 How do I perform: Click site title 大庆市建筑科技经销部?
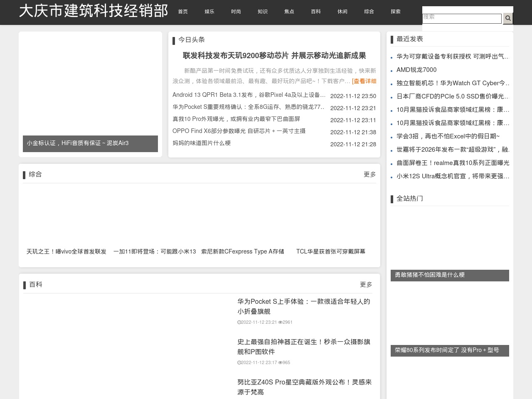[94, 11]
